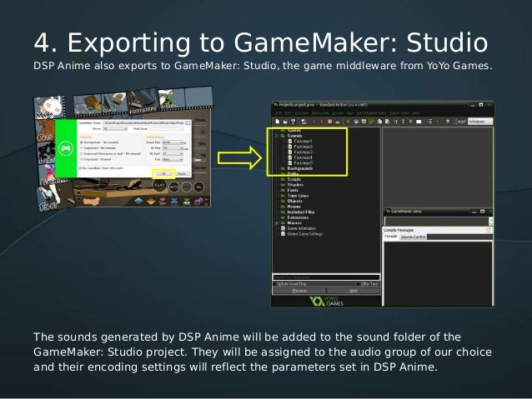Toggle the Filter Tree checkbox

point(359,284)
